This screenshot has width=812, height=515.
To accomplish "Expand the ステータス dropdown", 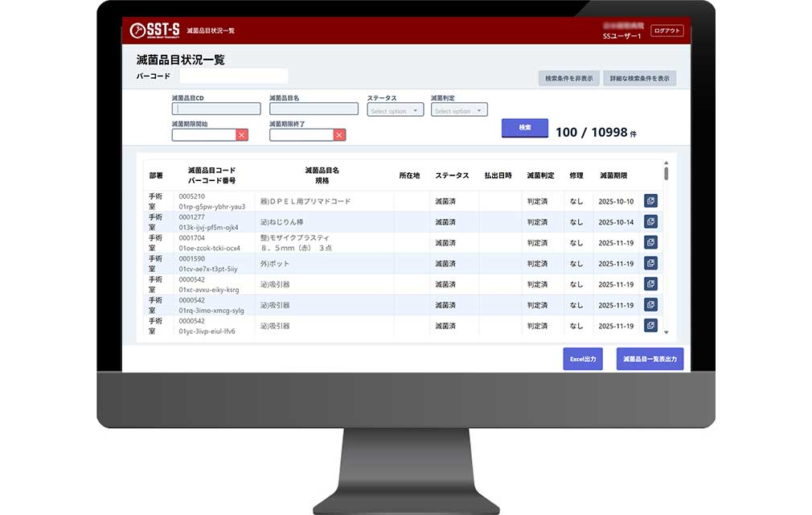I will pyautogui.click(x=396, y=111).
